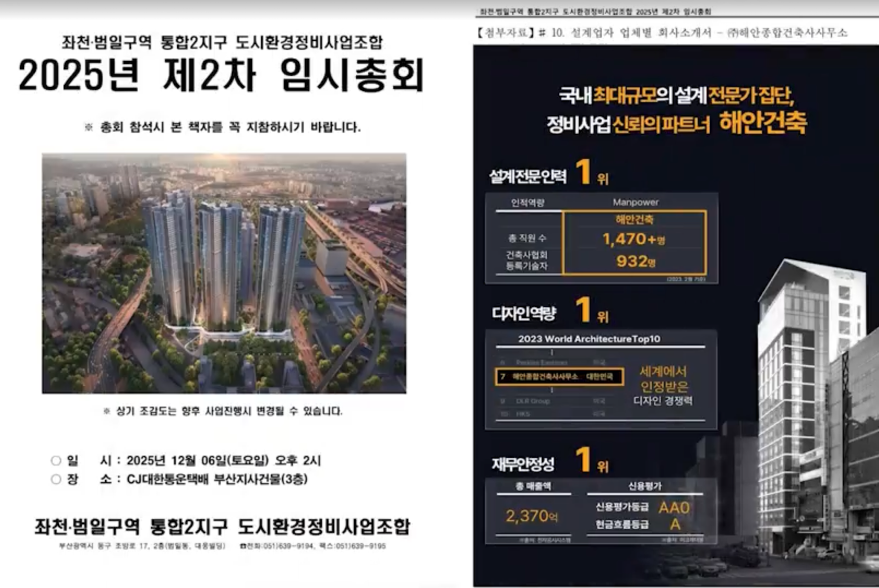Click the heading "디자인역량 1위"
The image size is (879, 588).
[550, 311]
